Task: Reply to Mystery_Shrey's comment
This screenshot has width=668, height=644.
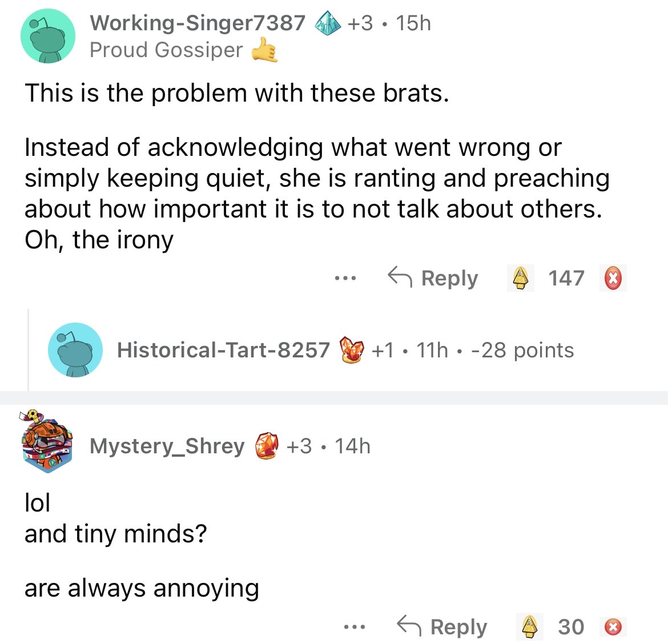Action: 442,627
